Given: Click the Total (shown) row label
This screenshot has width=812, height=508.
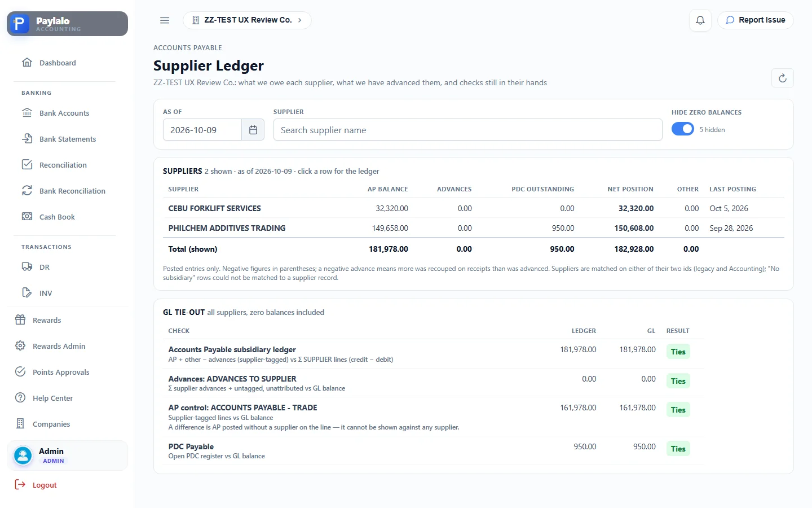Looking at the screenshot, I should (x=193, y=249).
